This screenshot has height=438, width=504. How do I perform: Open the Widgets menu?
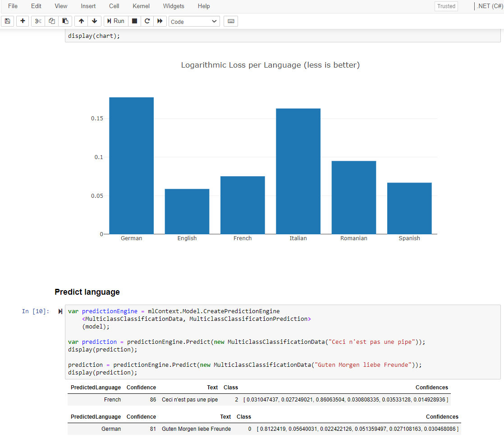pyautogui.click(x=174, y=6)
